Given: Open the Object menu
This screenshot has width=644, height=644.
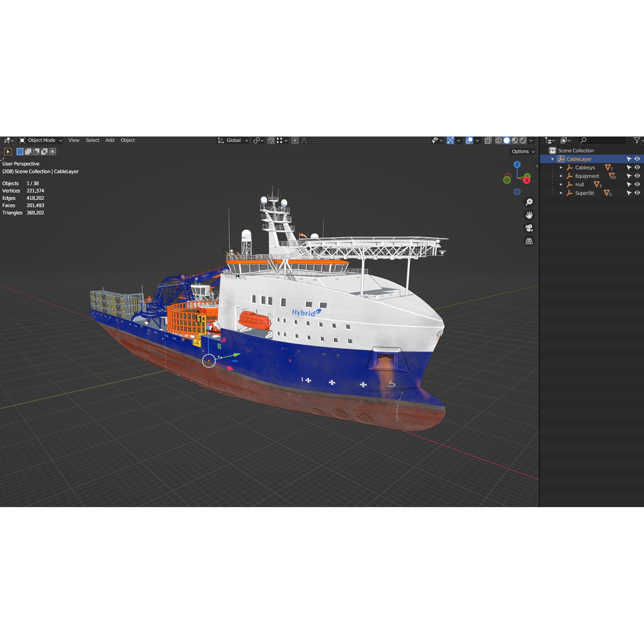Looking at the screenshot, I should coord(128,140).
